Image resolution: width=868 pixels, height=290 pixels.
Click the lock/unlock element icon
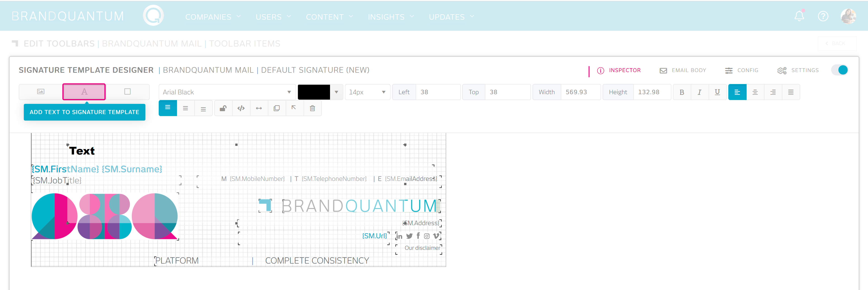coord(224,108)
